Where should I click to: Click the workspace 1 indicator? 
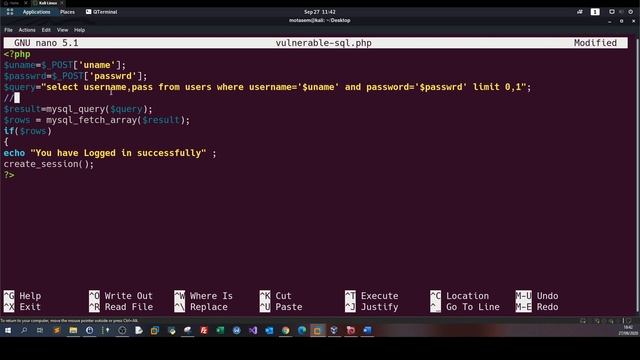pyautogui.click(x=595, y=12)
